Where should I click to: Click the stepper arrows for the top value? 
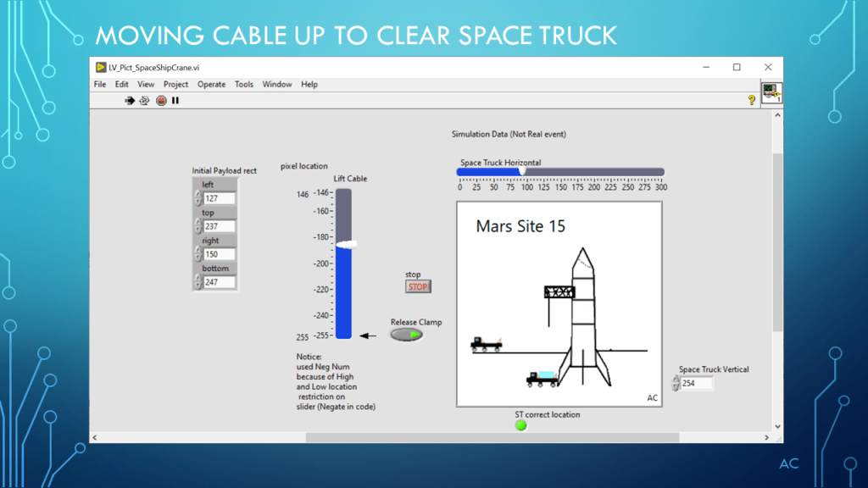[198, 226]
